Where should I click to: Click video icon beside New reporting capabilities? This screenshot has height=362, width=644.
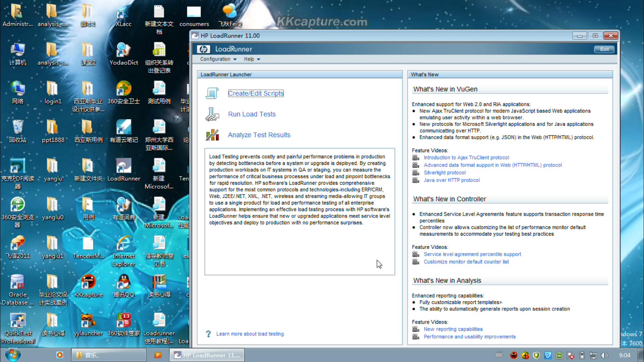pyautogui.click(x=416, y=329)
